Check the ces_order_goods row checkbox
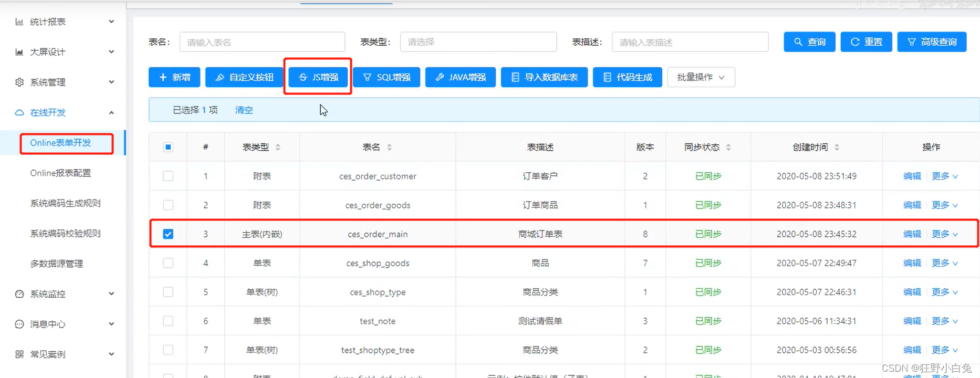 168,205
